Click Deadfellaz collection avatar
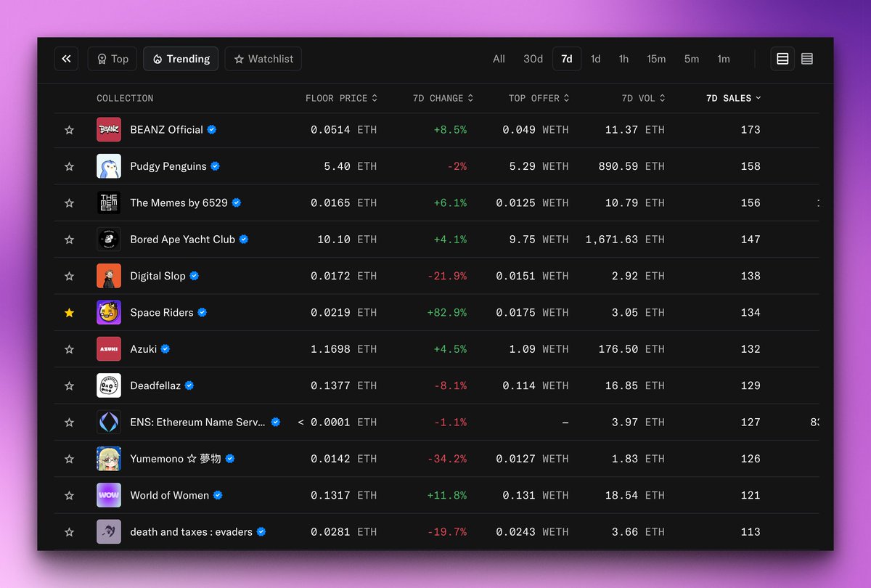Image resolution: width=871 pixels, height=588 pixels. (109, 385)
